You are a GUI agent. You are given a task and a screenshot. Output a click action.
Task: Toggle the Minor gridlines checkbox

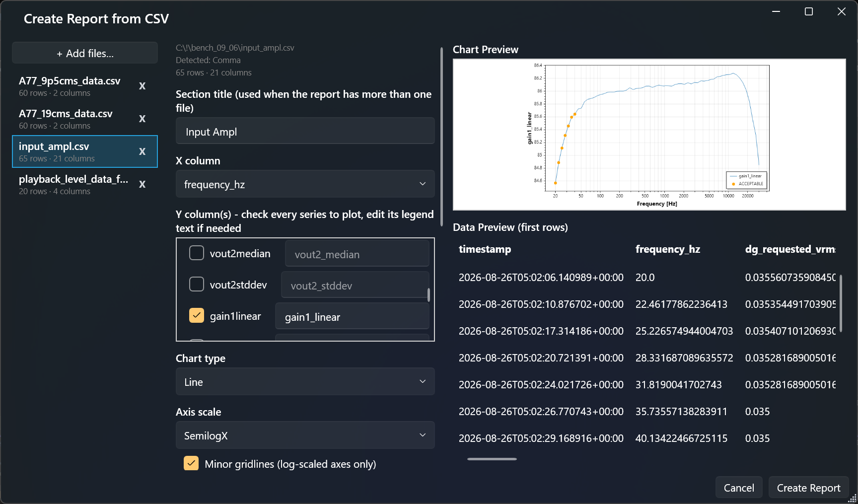point(191,463)
